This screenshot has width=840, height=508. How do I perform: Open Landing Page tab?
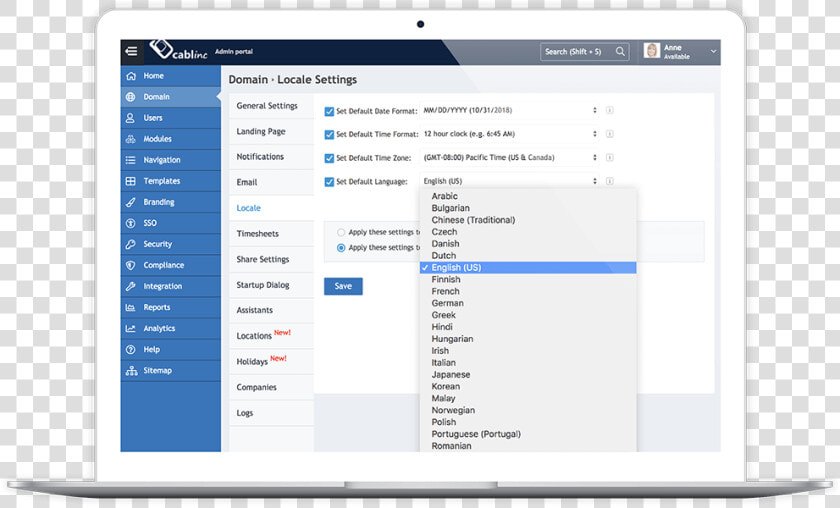(x=271, y=131)
